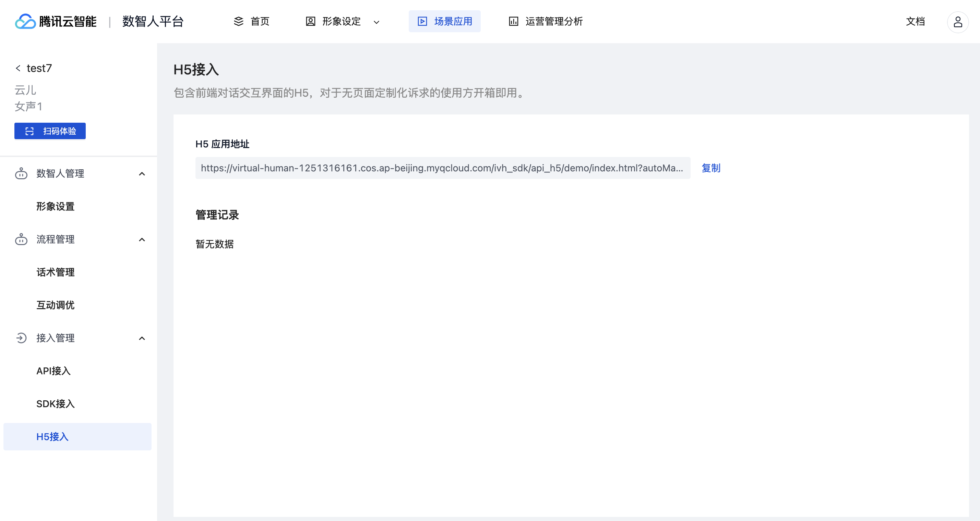Open the 形象设定 dropdown arrow
Viewport: 980px width, 521px height.
tap(376, 22)
